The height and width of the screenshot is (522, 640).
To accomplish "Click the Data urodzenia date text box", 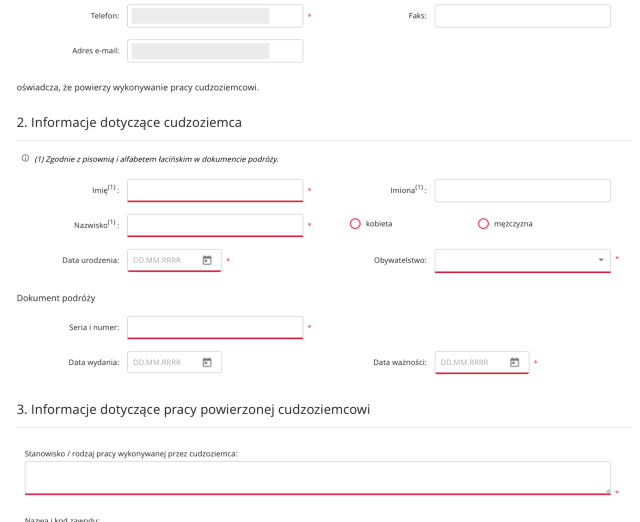I will coord(163,261).
